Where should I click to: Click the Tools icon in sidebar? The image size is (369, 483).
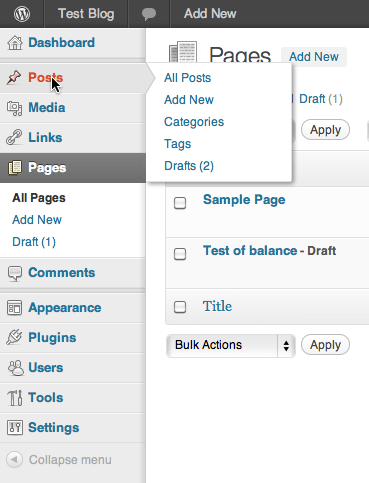15,398
